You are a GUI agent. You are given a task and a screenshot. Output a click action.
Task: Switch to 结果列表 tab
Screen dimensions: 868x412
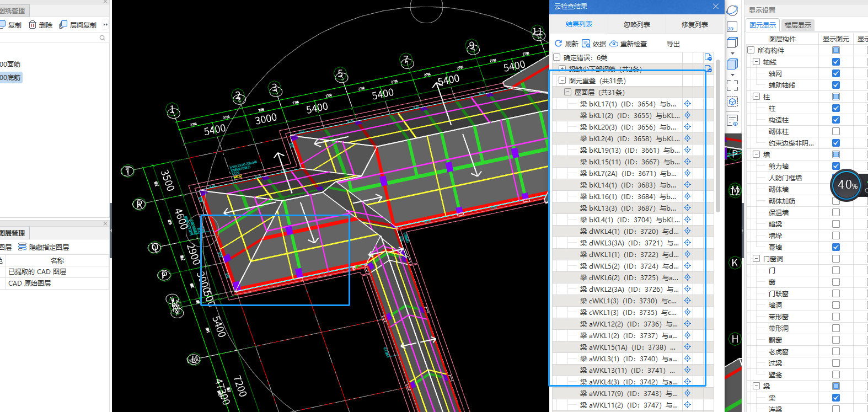coord(579,24)
